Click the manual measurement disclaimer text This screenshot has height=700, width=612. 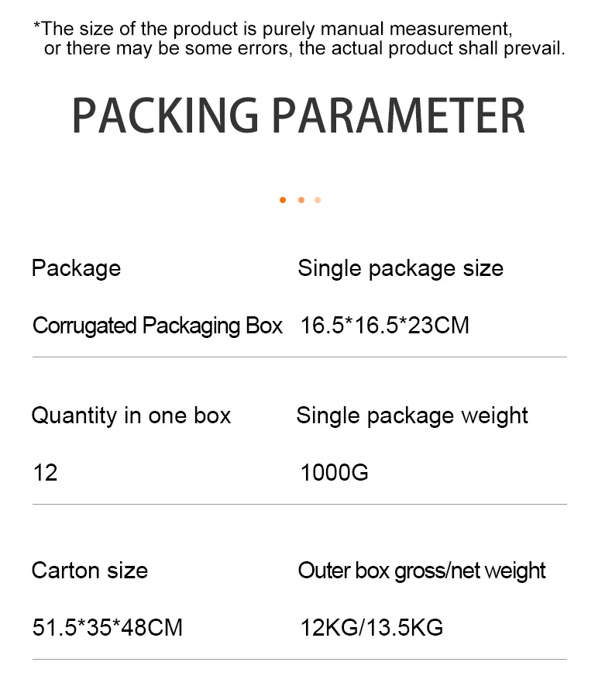(x=298, y=39)
